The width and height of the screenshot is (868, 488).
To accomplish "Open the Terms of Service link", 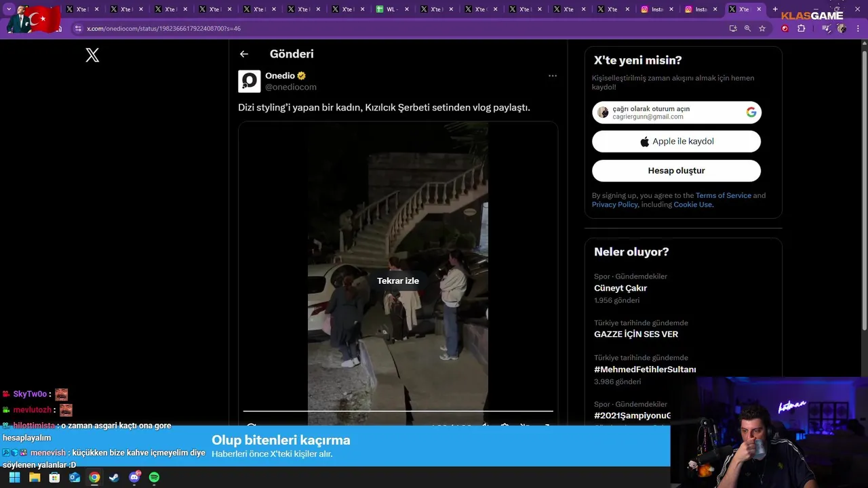I will (x=723, y=195).
